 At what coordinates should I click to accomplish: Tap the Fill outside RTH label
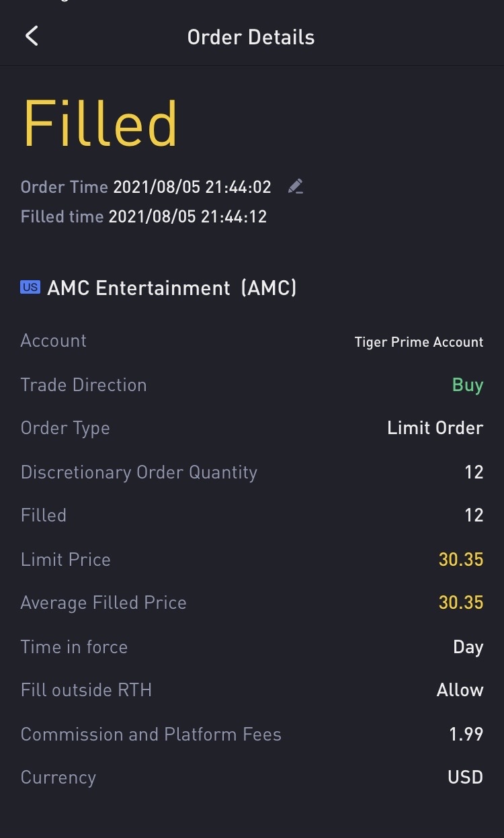click(x=86, y=690)
